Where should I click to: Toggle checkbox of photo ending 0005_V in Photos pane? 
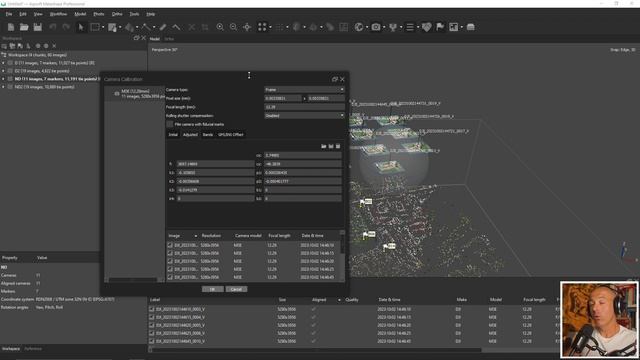pos(152,325)
